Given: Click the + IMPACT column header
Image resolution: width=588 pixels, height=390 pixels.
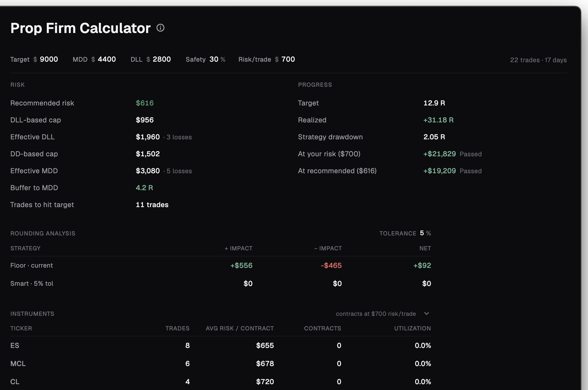Looking at the screenshot, I should coord(239,248).
